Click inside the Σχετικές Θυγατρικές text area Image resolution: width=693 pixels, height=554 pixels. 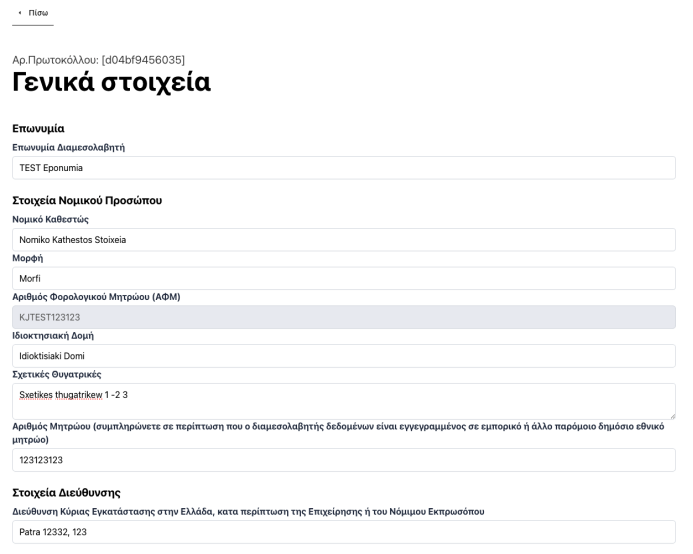[343, 400]
